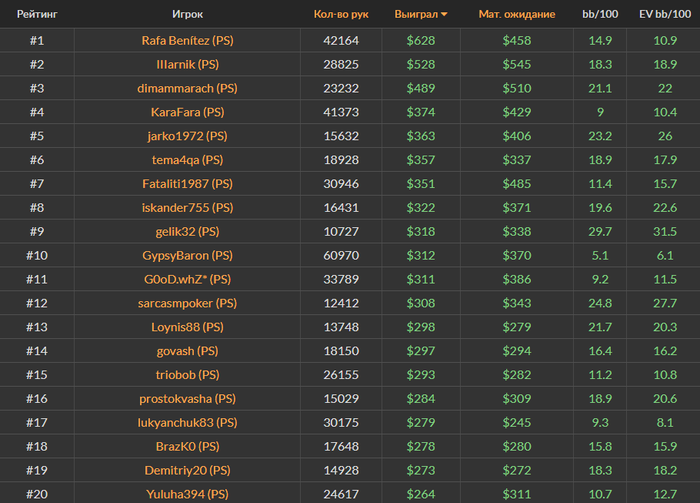Open player Fataliti1987 (PS) profile
Screen dimensions: 700x503
pyautogui.click(x=188, y=184)
